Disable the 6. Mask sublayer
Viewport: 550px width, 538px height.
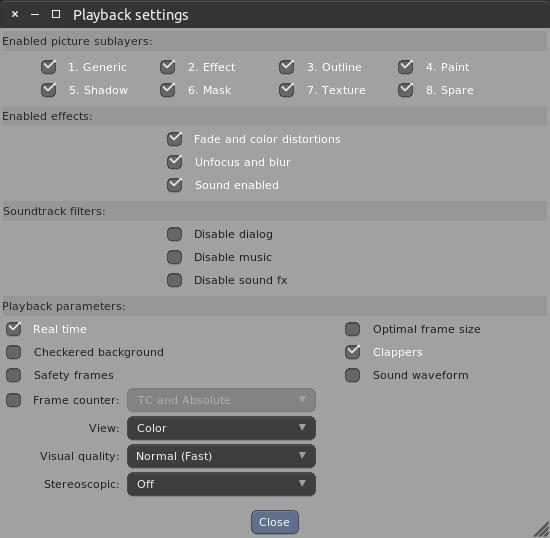(x=168, y=90)
